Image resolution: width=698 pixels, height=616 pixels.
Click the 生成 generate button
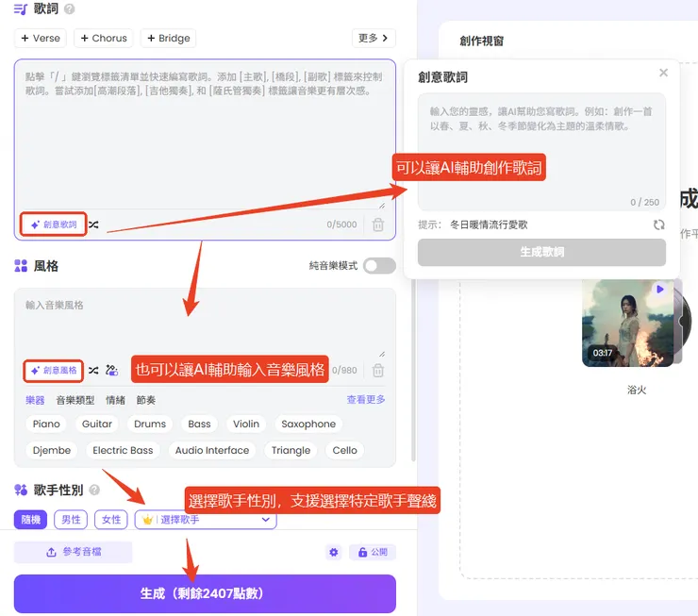pos(205,593)
